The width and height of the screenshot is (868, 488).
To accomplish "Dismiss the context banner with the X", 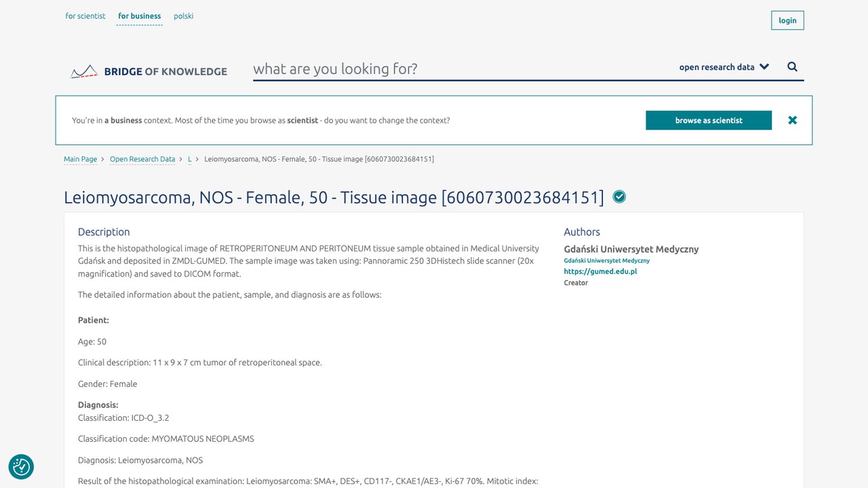I will pos(792,120).
